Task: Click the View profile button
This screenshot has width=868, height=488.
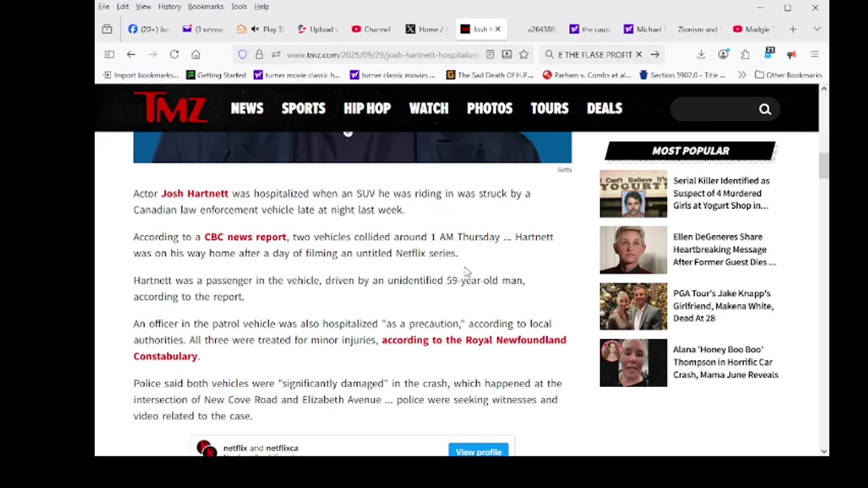Action: (478, 451)
